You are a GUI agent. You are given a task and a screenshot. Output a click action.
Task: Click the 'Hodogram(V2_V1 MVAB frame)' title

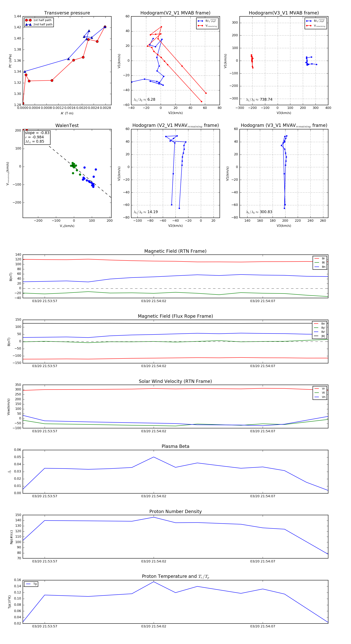click(x=175, y=13)
